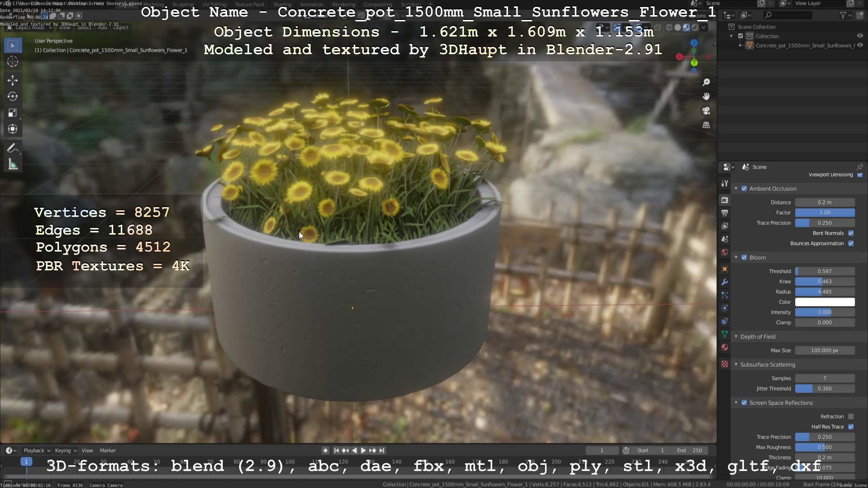Open the Scene properties tab icon
Image resolution: width=868 pixels, height=488 pixels.
coord(724,239)
